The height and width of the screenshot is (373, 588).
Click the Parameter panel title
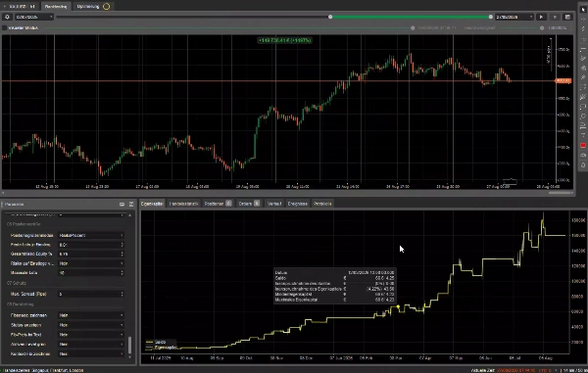(15, 204)
